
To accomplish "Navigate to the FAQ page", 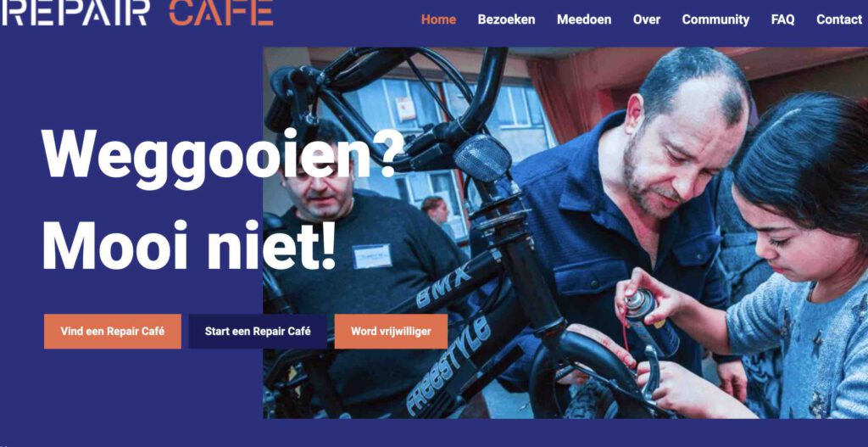I will (782, 20).
